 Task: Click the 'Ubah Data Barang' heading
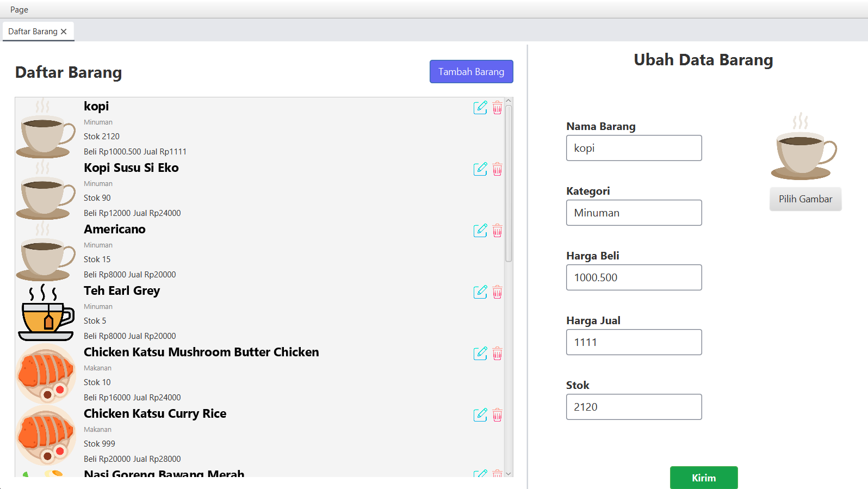point(703,60)
